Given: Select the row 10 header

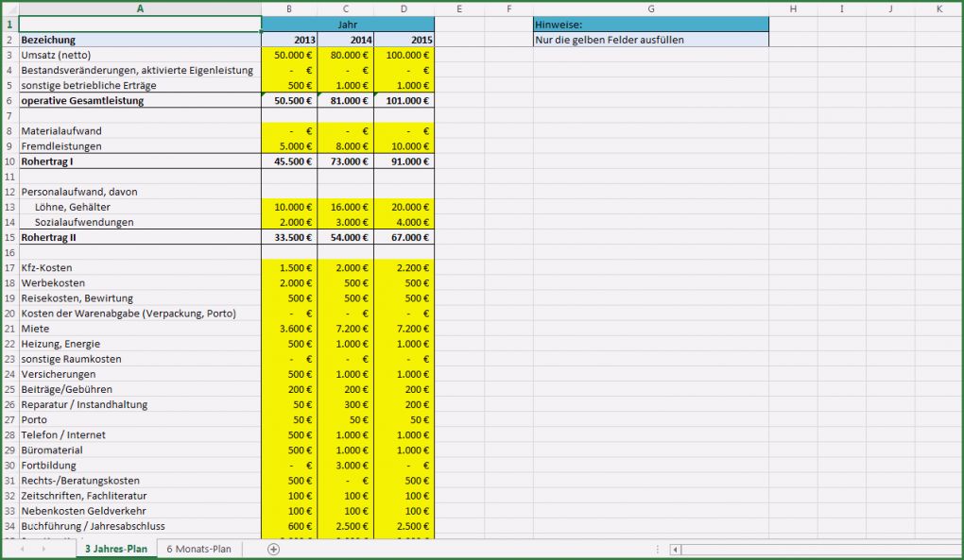Looking at the screenshot, I should point(9,161).
